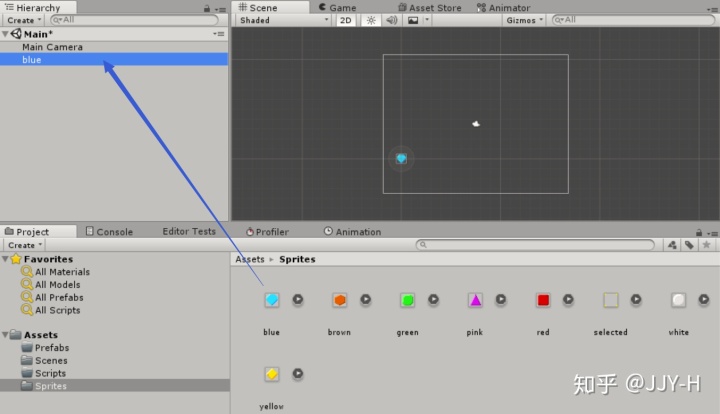The width and height of the screenshot is (720, 414).
Task: Select the brown sprite thumbnail
Action: [x=339, y=300]
